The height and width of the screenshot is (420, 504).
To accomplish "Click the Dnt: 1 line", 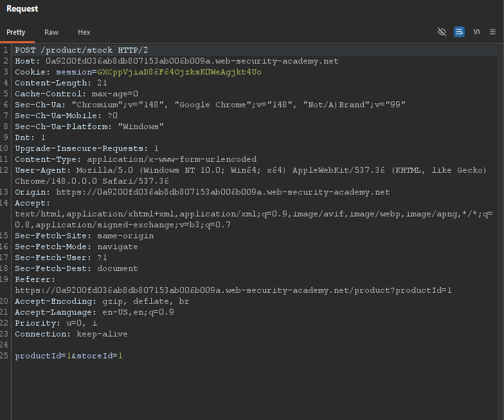I will tap(30, 137).
